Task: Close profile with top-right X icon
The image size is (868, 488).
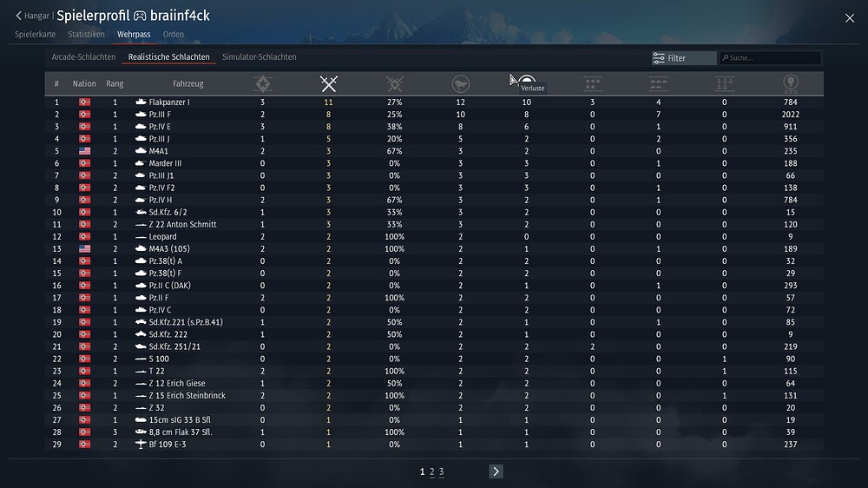Action: tap(849, 16)
